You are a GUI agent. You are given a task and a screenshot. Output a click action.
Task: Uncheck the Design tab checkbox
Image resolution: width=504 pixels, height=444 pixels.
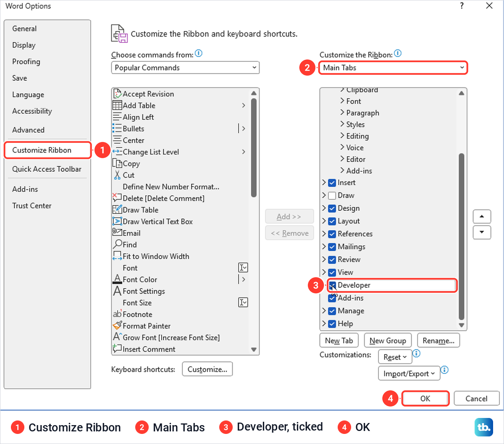pos(332,208)
